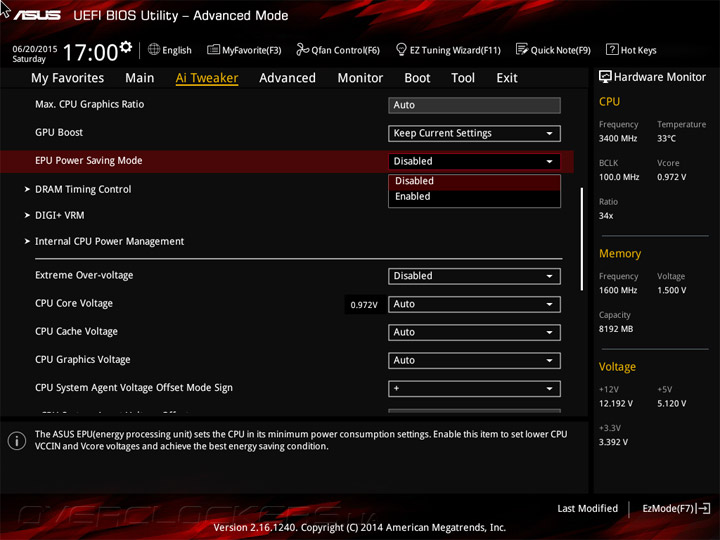
Task: Open the MyFavorite(F3) icon
Action: (213, 49)
